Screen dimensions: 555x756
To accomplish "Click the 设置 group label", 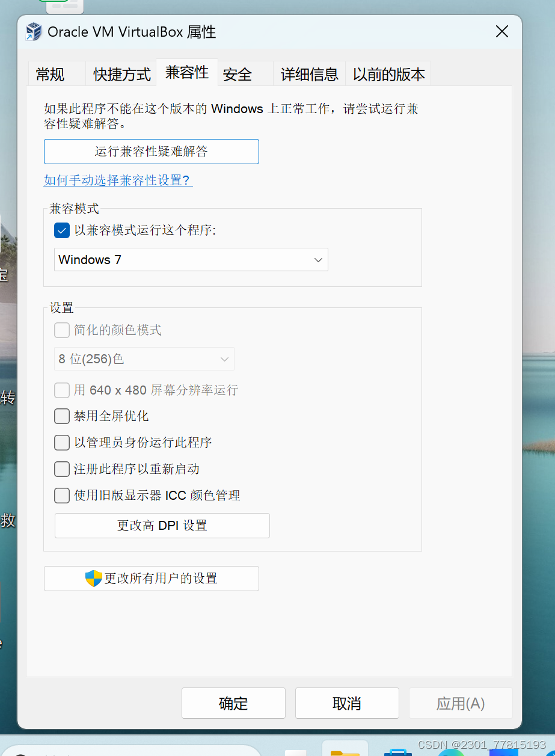I will click(61, 308).
